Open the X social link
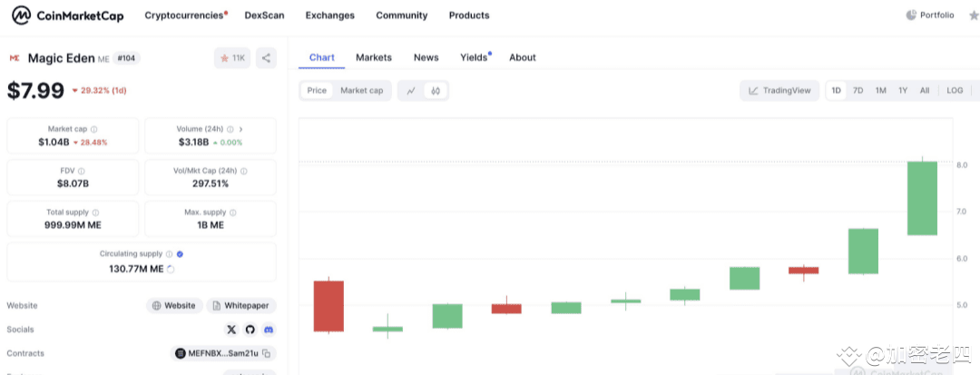Image resolution: width=980 pixels, height=375 pixels. click(x=232, y=330)
